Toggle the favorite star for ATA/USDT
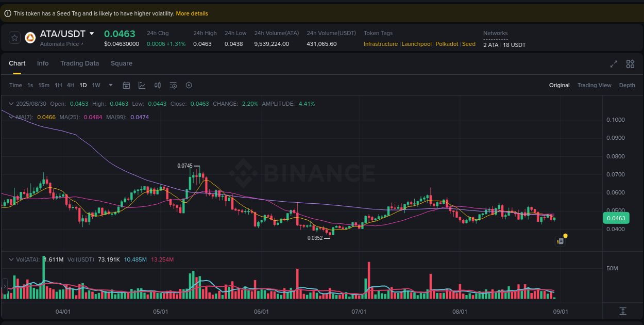The height and width of the screenshot is (325, 644). pos(14,37)
